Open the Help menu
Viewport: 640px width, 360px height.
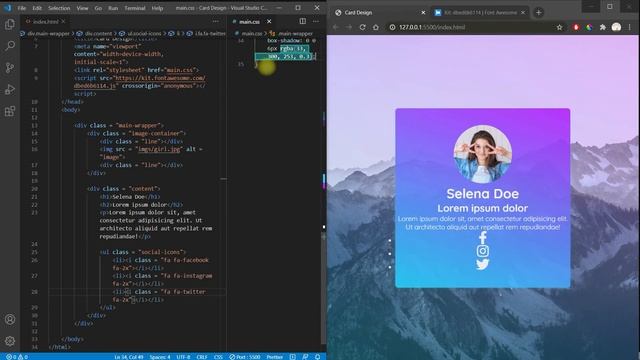click(157, 8)
